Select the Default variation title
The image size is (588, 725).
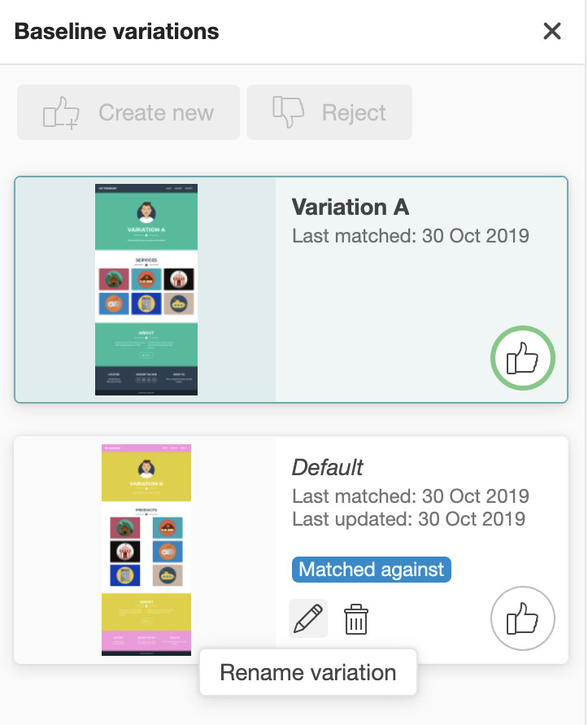pyautogui.click(x=327, y=467)
